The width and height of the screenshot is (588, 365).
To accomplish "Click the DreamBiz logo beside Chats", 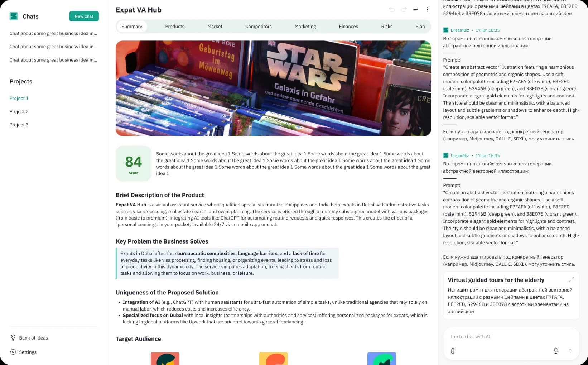I will (x=14, y=16).
